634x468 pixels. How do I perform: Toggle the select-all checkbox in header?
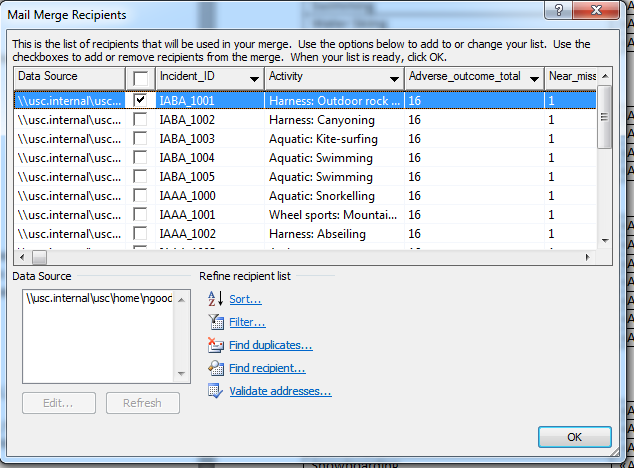[141, 77]
